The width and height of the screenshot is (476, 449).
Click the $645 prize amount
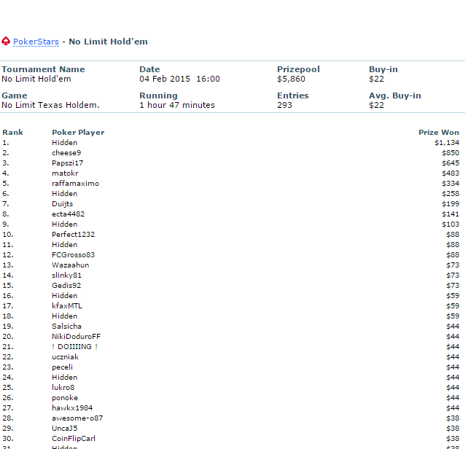(450, 163)
